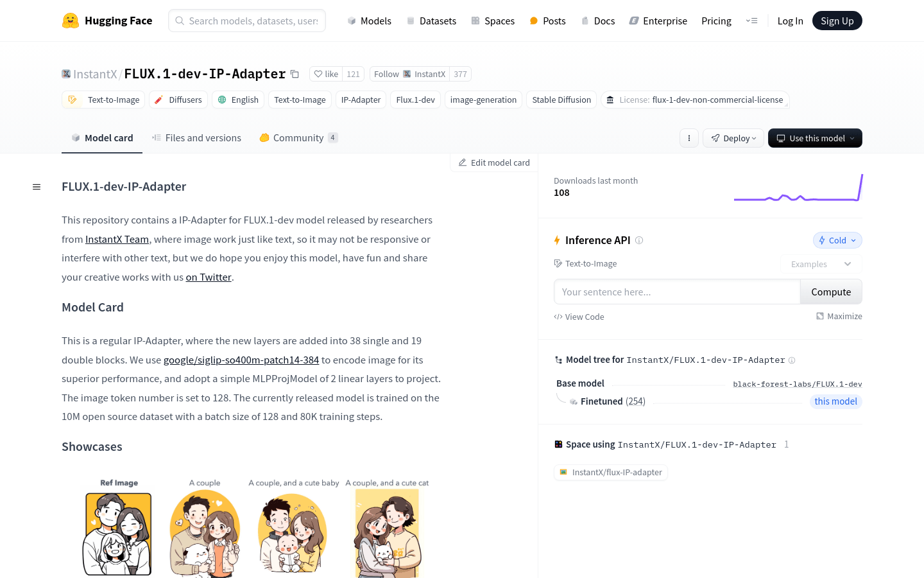Click the Diffusers library tag
Viewport: 924px width, 578px height.
point(178,100)
